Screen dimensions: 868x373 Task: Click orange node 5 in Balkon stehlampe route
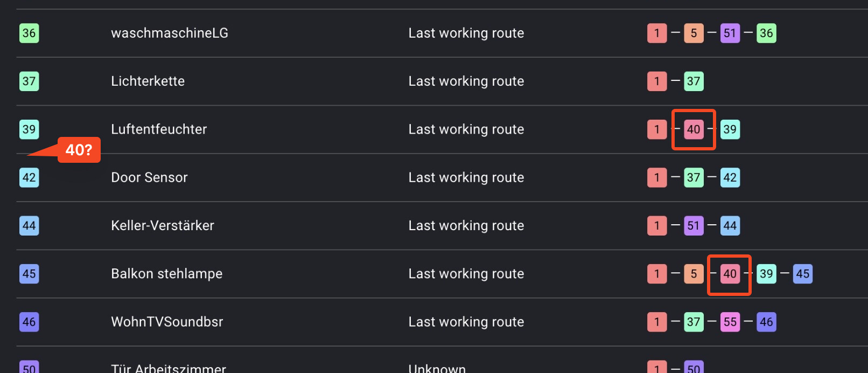pos(694,274)
